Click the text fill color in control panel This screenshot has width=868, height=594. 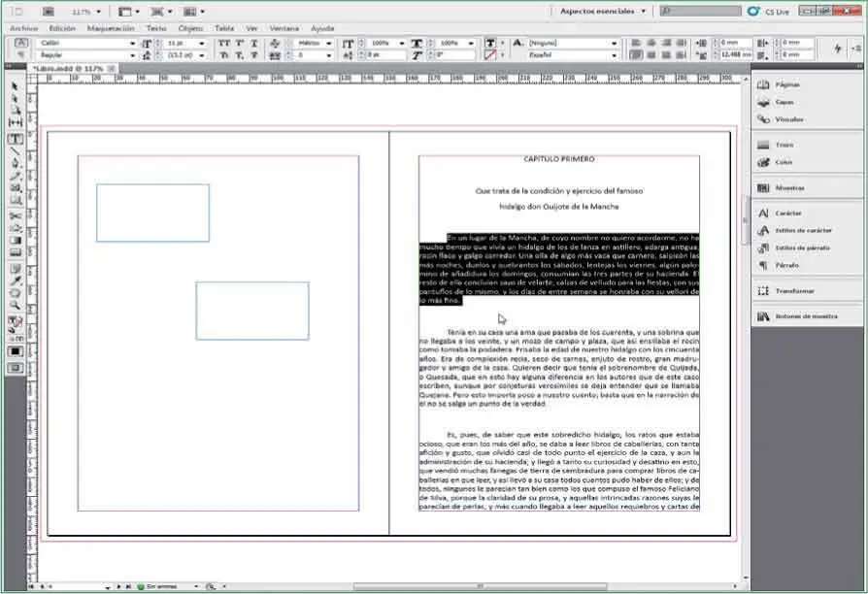(x=490, y=43)
